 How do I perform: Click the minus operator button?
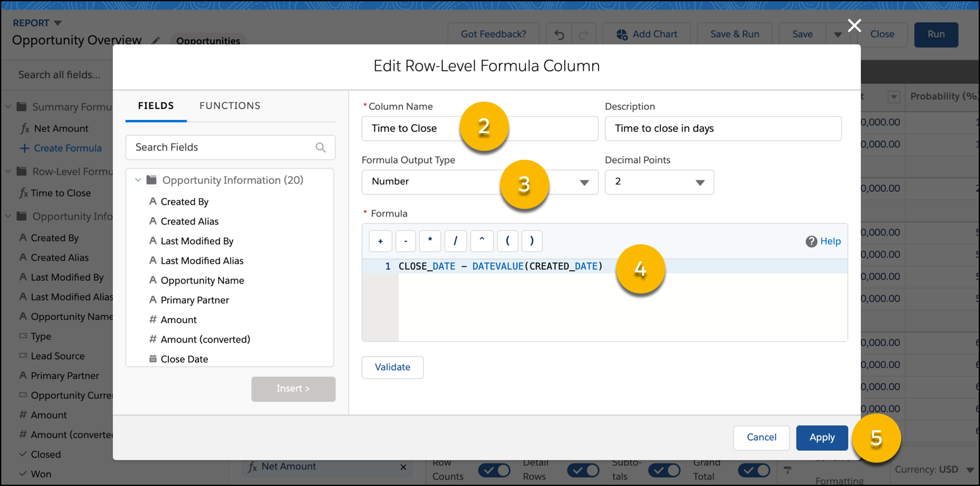(x=405, y=241)
